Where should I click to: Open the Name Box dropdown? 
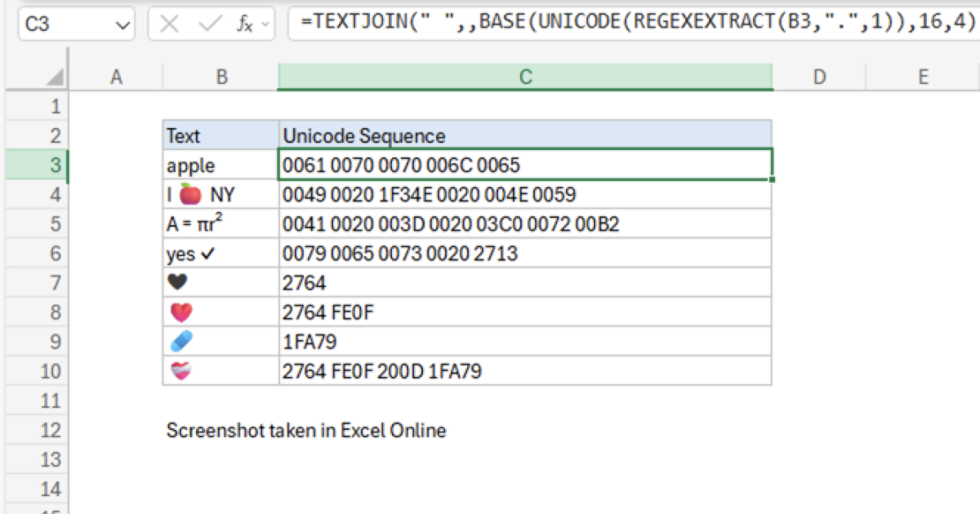(122, 24)
